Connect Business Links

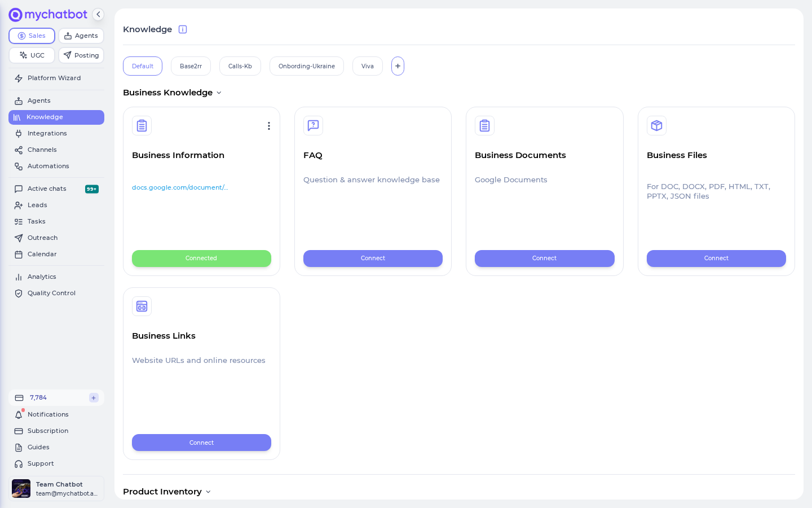201,443
